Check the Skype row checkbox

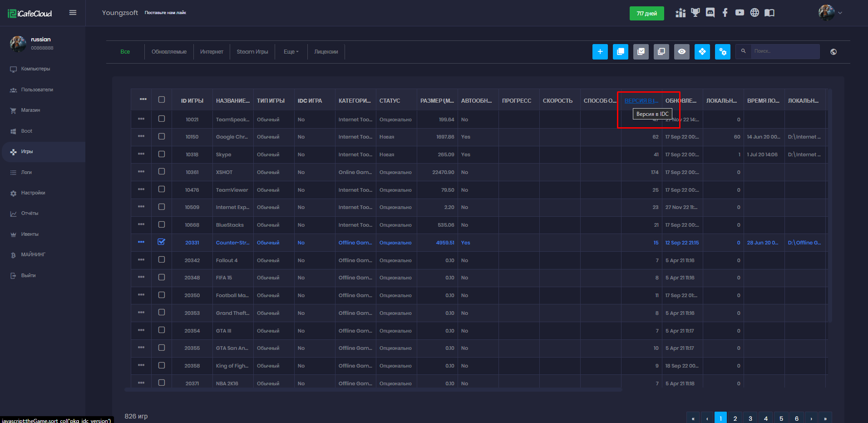point(162,154)
